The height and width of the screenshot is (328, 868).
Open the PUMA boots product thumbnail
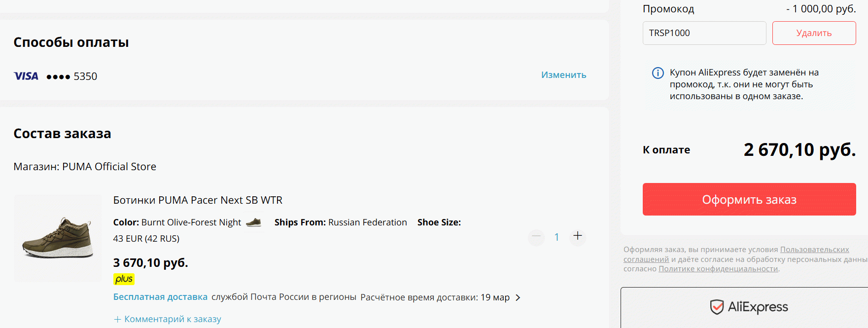coord(58,238)
